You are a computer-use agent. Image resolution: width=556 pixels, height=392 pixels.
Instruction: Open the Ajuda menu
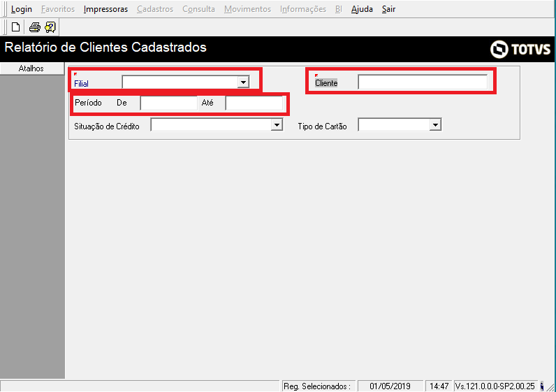(x=362, y=9)
